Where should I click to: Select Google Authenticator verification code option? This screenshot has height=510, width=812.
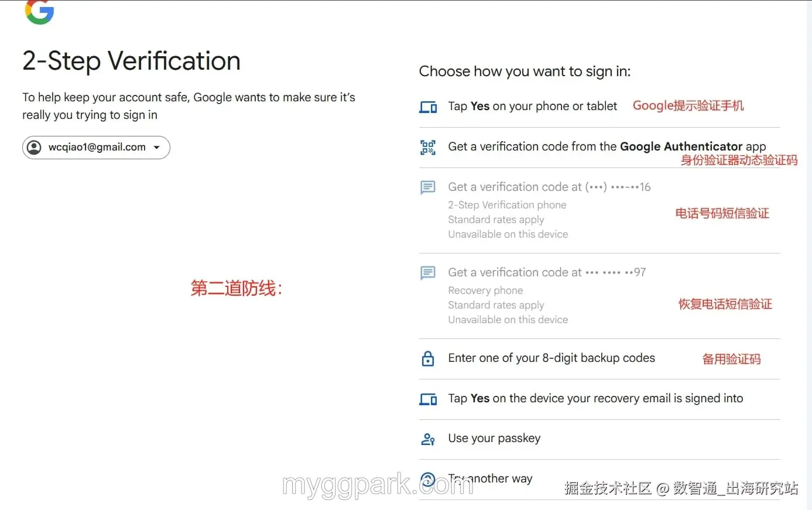(x=599, y=147)
